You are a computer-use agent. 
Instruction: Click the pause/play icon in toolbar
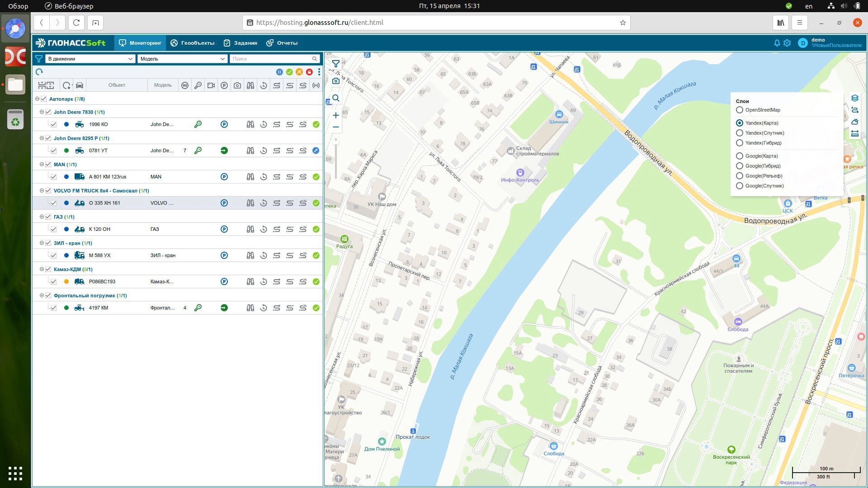pyautogui.click(x=279, y=71)
